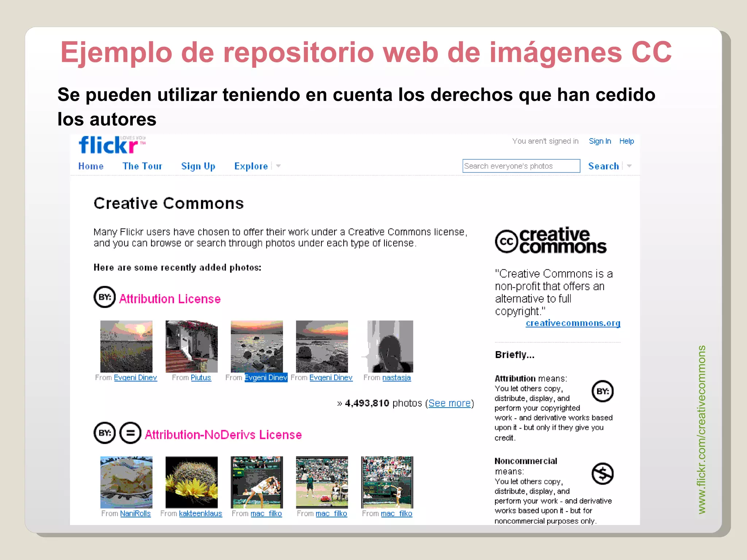Click the Help link
The image size is (747, 560).
pos(627,141)
